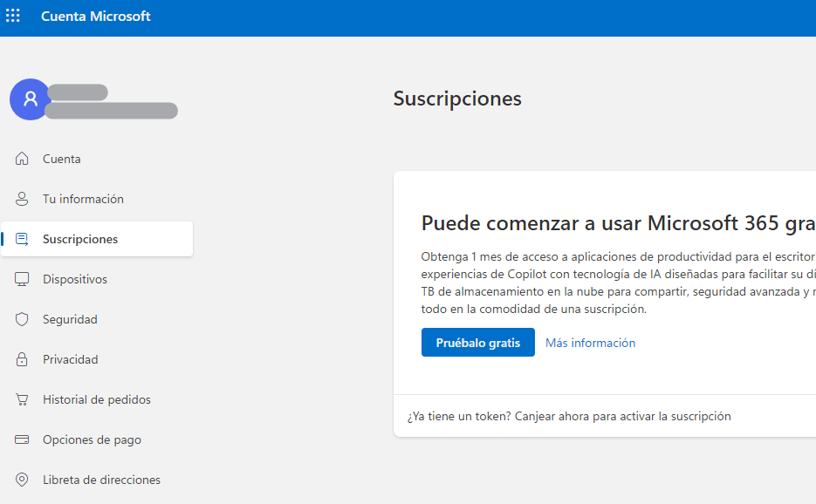Click the shield icon beside Seguridad
Viewport: 816px width, 504px height.
click(x=22, y=319)
